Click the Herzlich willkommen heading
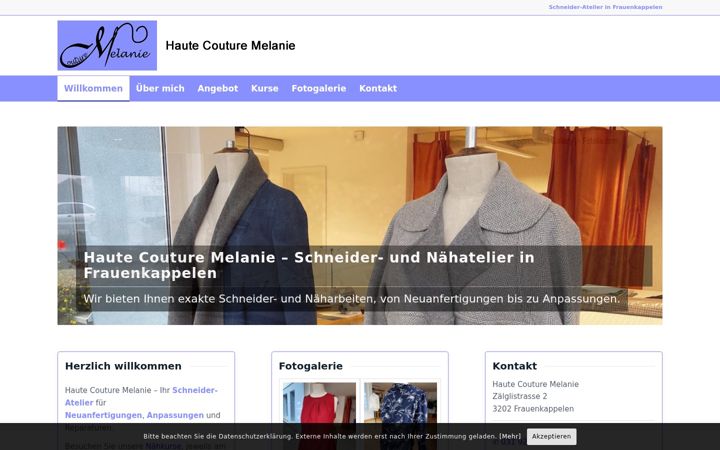Image resolution: width=720 pixels, height=450 pixels. (123, 366)
